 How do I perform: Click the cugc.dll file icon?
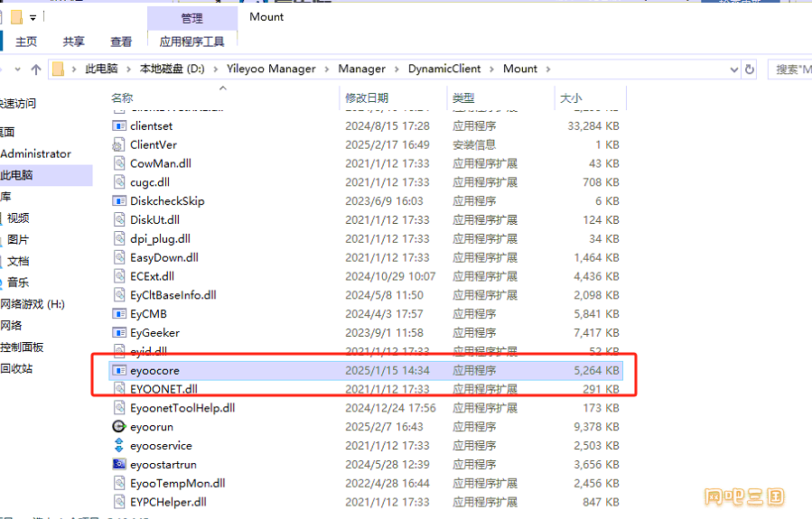119,182
